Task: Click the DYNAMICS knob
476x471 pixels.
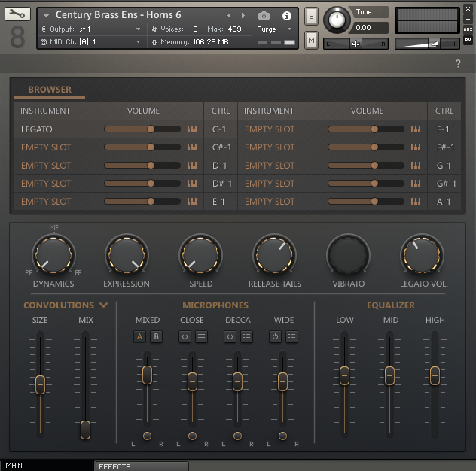Action: click(53, 255)
